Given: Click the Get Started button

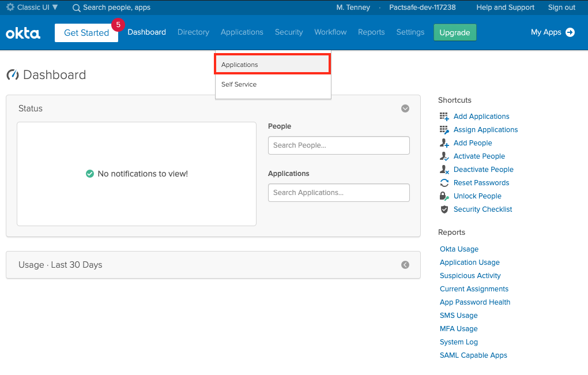Looking at the screenshot, I should [86, 33].
